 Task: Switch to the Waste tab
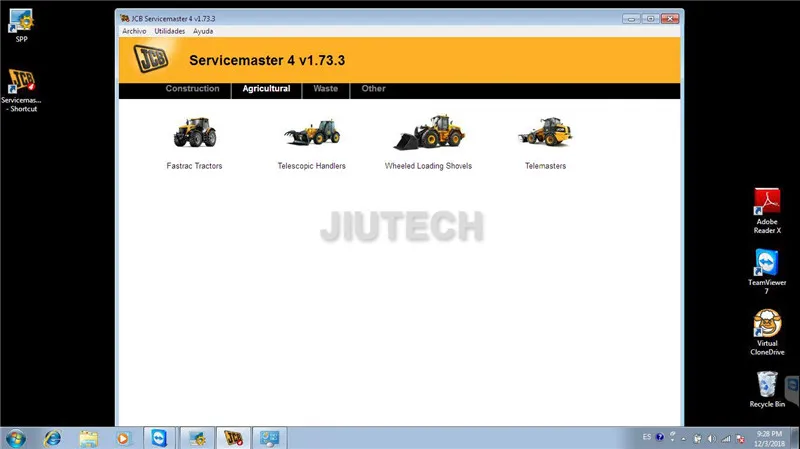325,89
